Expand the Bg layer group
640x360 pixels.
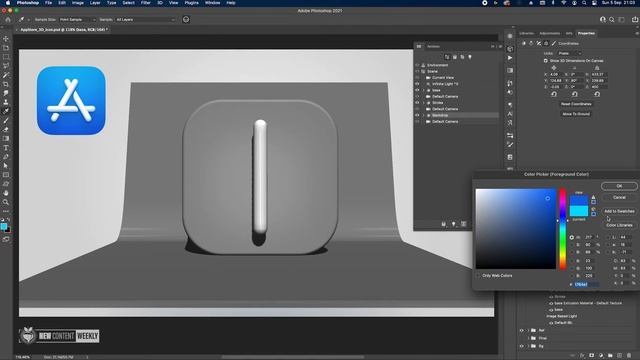[x=529, y=346]
